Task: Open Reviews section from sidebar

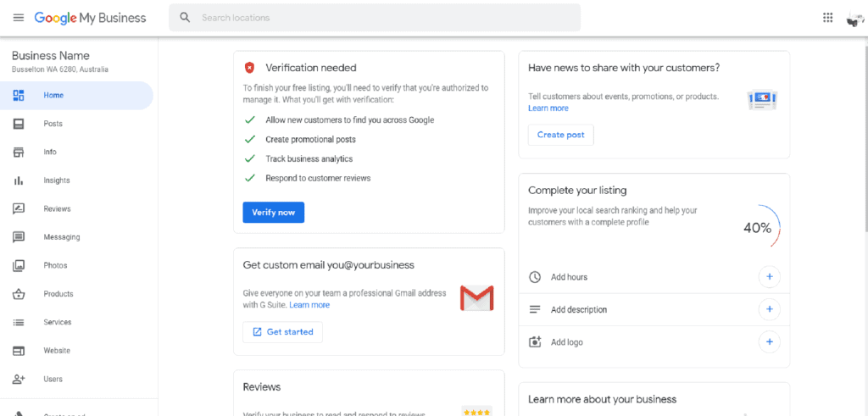Action: pyautogui.click(x=76, y=208)
